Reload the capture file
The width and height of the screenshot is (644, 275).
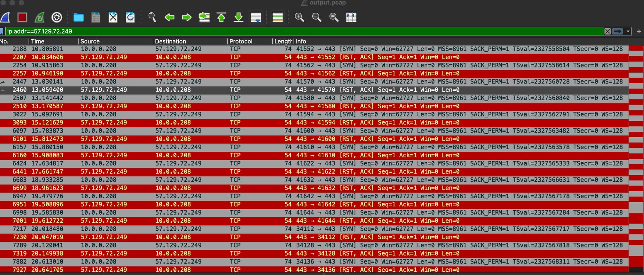point(130,17)
